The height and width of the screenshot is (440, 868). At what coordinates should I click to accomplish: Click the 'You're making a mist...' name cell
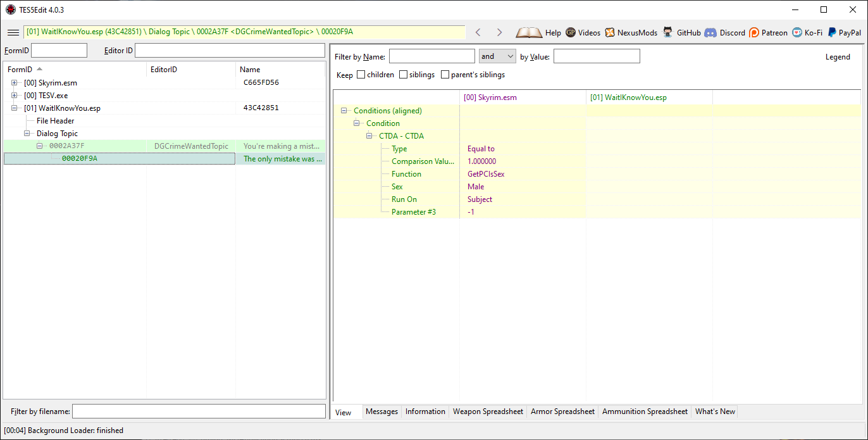[x=281, y=146]
